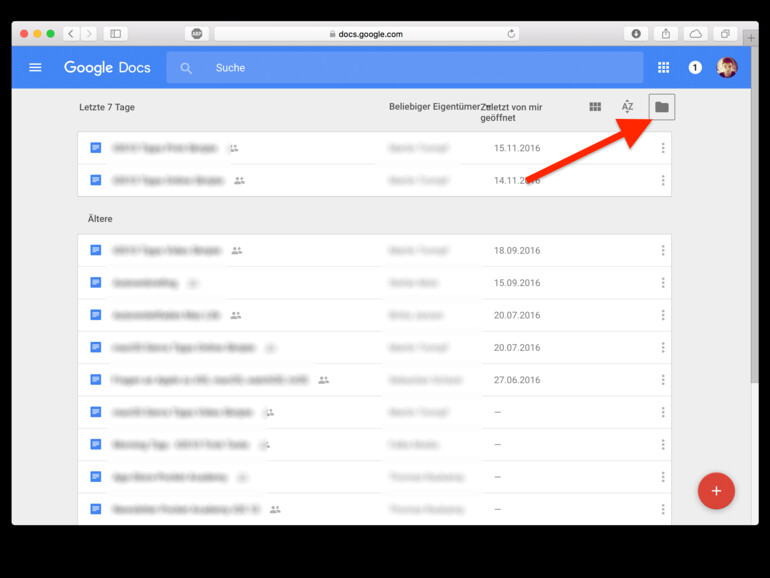Open more options for 15.11.2016 document
The image size is (770, 578).
pos(663,148)
